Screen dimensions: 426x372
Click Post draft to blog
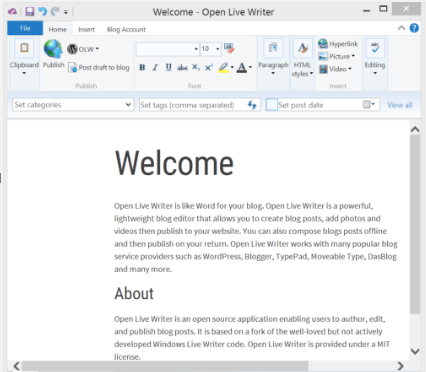99,67
